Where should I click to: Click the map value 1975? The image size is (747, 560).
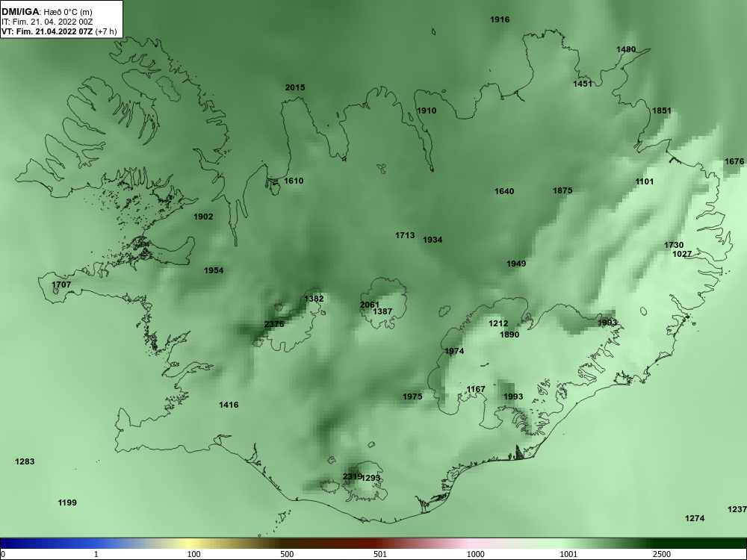tap(412, 396)
